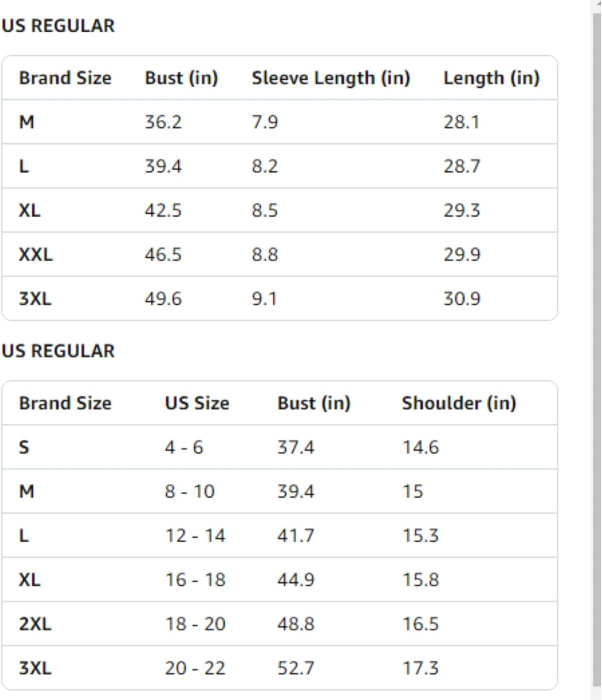602x700 pixels.
Task: Click the 46.5 bust value for XXL
Action: [163, 255]
